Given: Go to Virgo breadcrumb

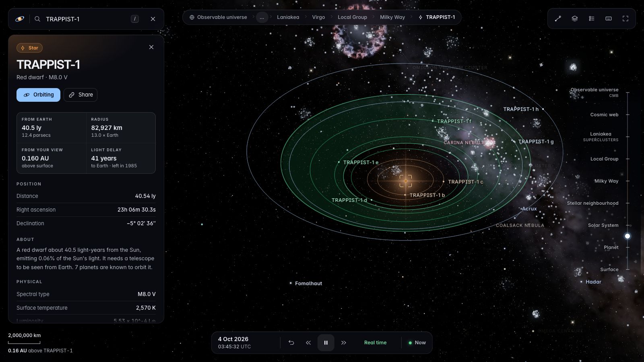Looking at the screenshot, I should pyautogui.click(x=318, y=17).
